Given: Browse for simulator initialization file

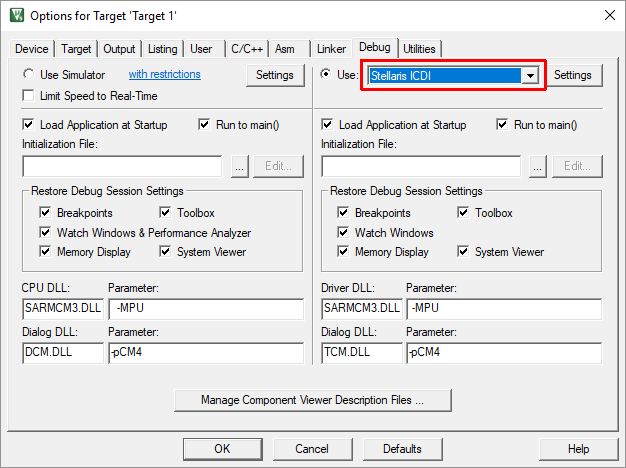Looking at the screenshot, I should point(240,166).
